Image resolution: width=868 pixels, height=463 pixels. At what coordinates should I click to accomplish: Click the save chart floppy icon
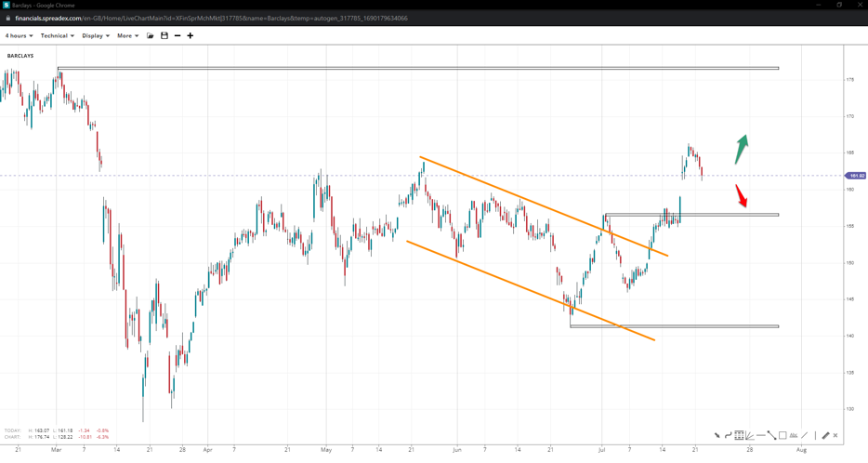click(x=164, y=36)
